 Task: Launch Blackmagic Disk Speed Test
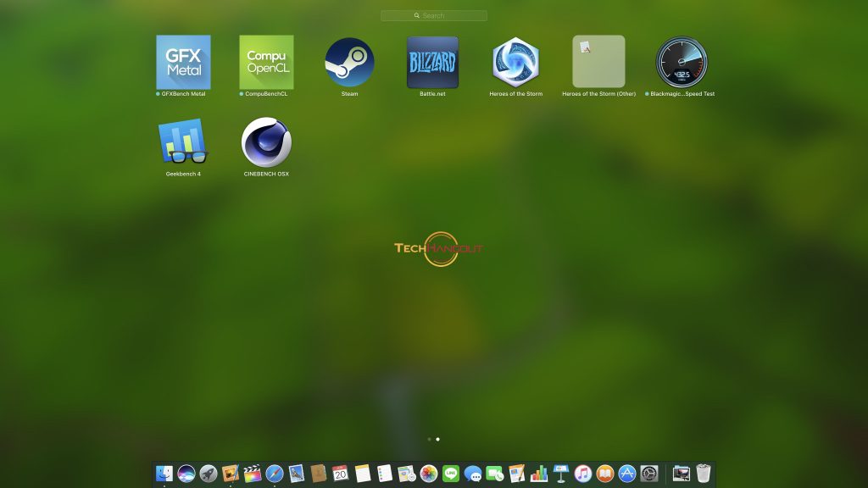[x=682, y=62]
